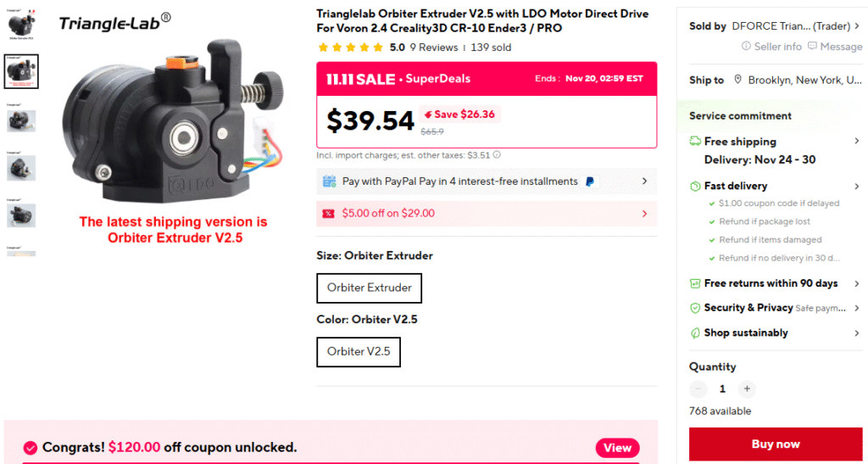Viewport: 868px width, 464px height.
Task: Expand the $5.00 off on $29.00 coupon
Action: 644,214
